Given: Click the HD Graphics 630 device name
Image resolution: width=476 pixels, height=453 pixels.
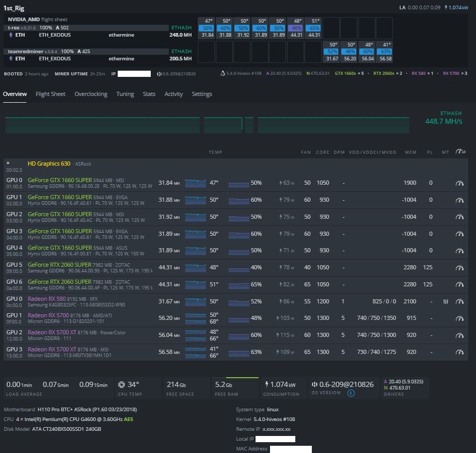Looking at the screenshot, I should (x=49, y=164).
